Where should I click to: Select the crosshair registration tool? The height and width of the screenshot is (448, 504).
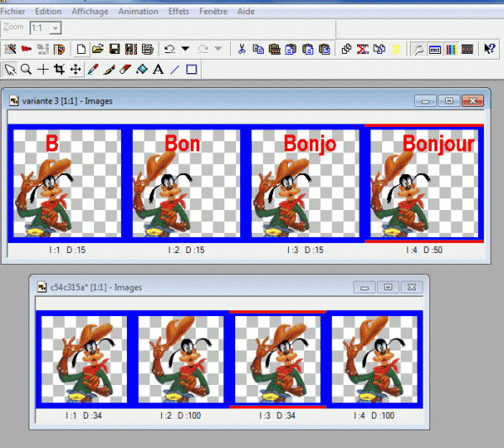pyautogui.click(x=43, y=70)
